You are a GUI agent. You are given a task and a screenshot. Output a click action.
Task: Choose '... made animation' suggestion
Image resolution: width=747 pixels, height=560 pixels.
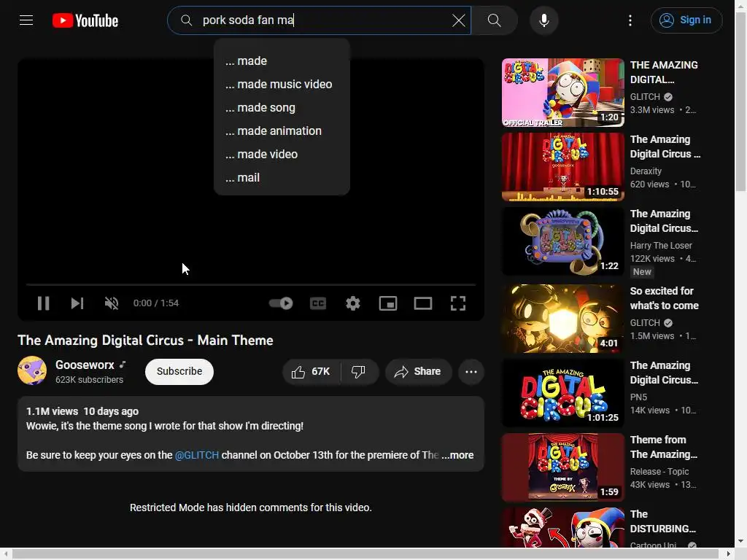tap(282, 131)
